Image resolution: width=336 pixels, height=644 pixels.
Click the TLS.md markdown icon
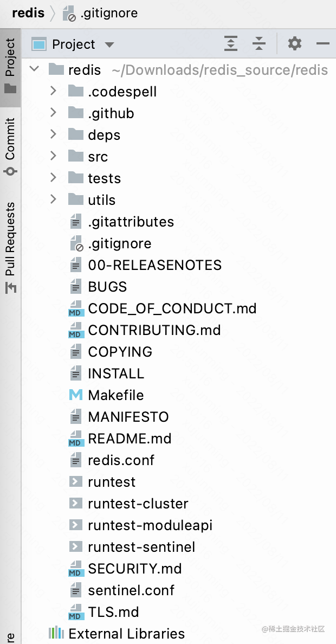(76, 613)
